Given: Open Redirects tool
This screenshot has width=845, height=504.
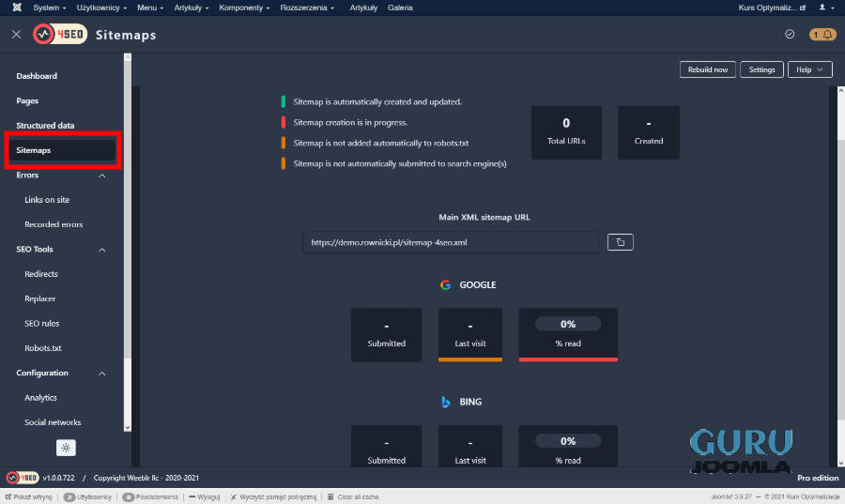Looking at the screenshot, I should coord(41,274).
